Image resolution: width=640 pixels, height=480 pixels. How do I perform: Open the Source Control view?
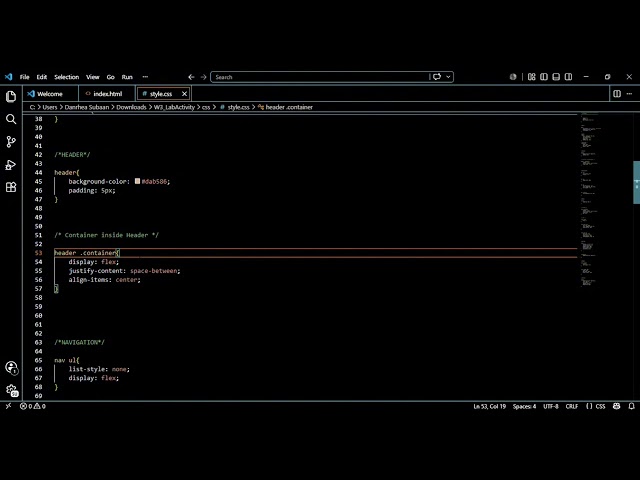11,142
